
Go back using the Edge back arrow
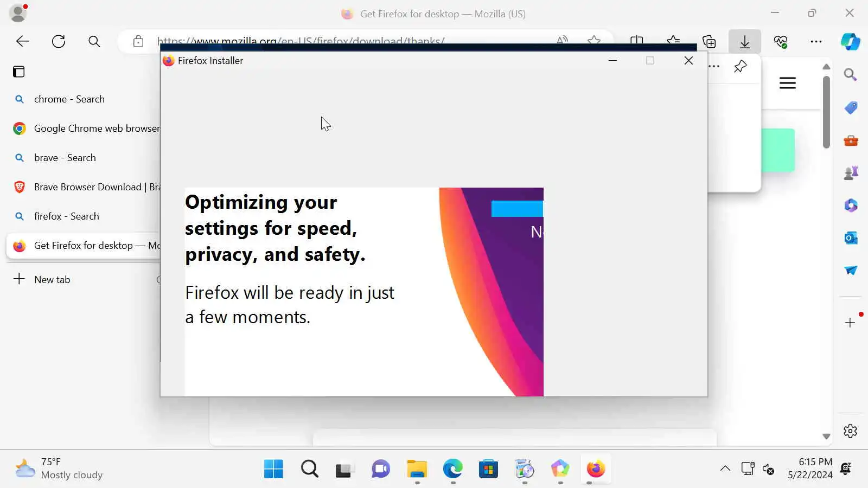(x=23, y=41)
